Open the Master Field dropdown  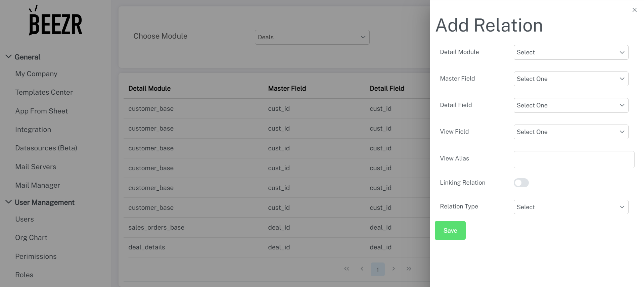click(570, 79)
